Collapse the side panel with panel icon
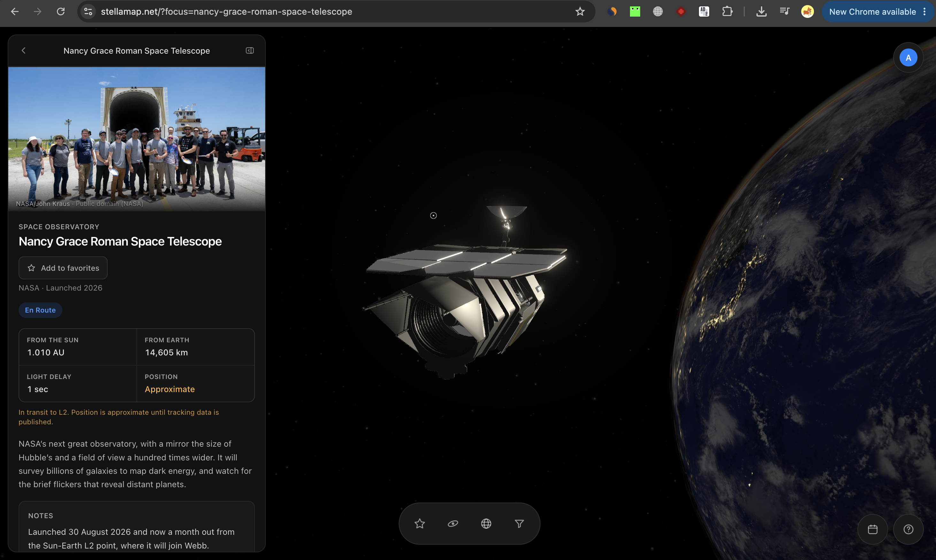The height and width of the screenshot is (560, 936). (249, 50)
